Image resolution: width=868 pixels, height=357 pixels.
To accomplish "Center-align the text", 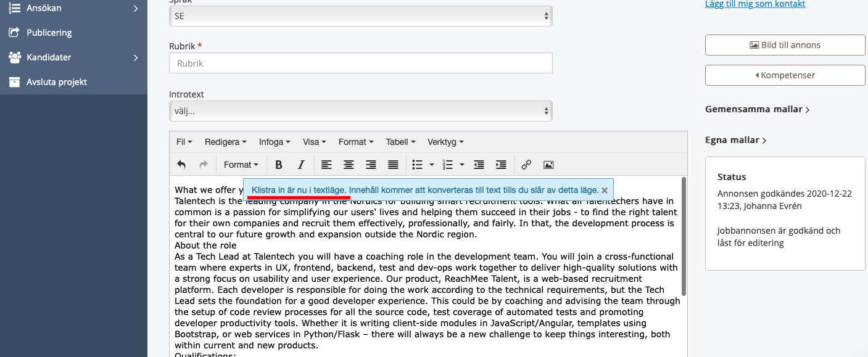I will click(x=349, y=165).
